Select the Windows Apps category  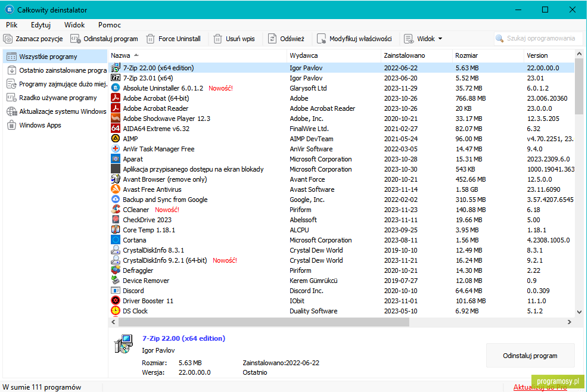pos(55,125)
